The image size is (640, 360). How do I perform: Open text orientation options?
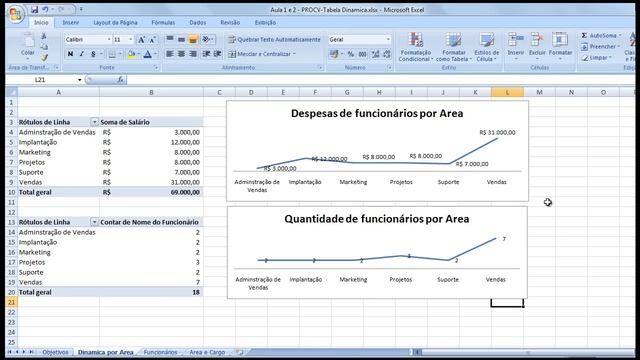[207, 39]
